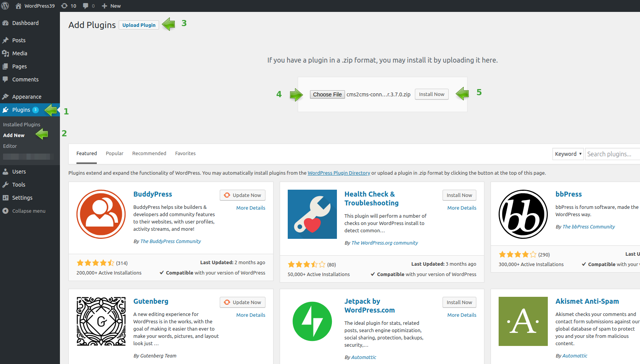Open the Plugins menu item
Screen dimensions: 640x364
pyautogui.click(x=21, y=110)
